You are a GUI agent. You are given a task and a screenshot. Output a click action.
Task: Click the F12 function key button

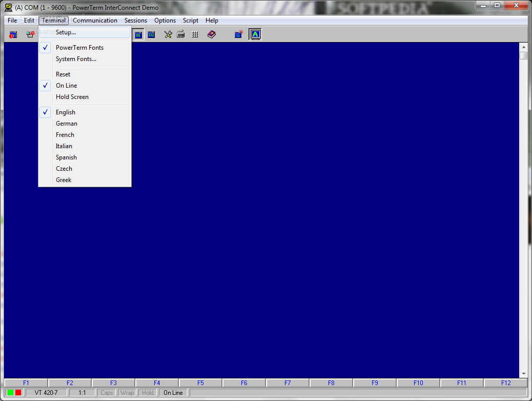tap(506, 383)
